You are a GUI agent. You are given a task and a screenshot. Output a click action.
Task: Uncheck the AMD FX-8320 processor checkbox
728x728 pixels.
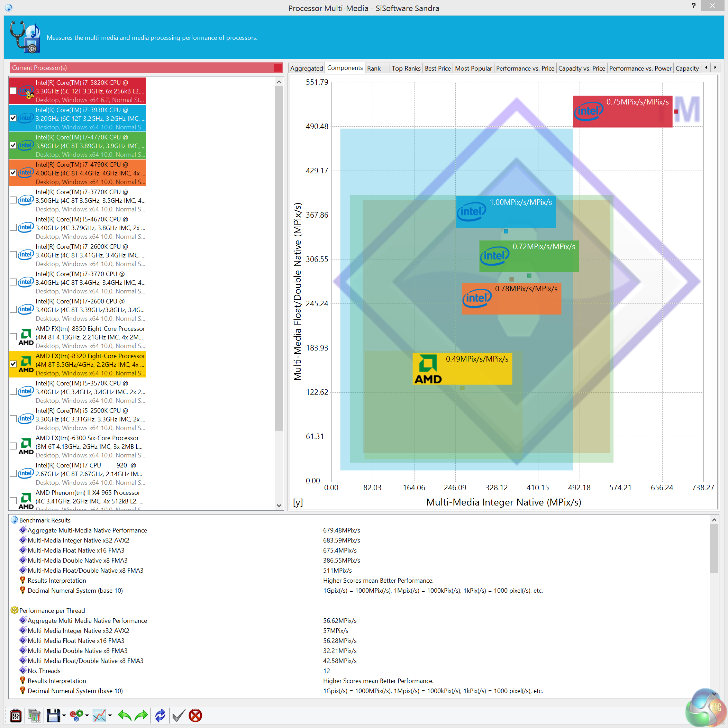[13, 364]
